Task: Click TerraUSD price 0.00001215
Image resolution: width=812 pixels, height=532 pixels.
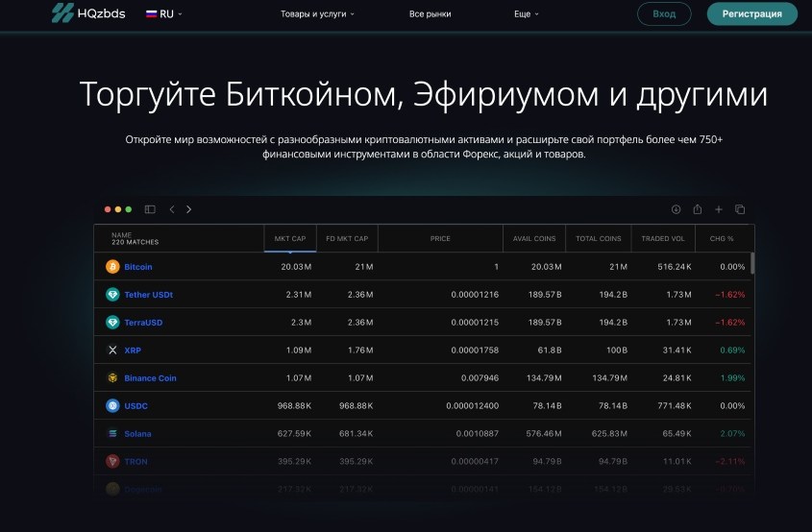Action: [475, 323]
